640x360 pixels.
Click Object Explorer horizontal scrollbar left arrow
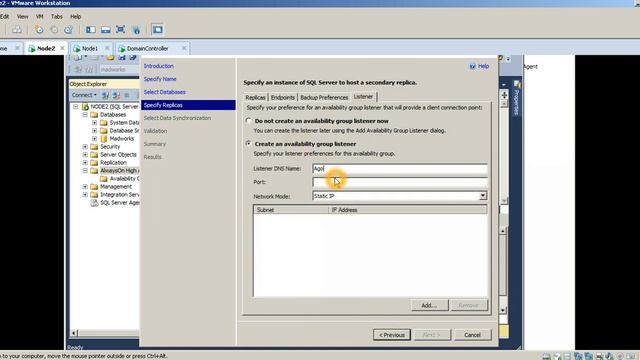click(74, 333)
